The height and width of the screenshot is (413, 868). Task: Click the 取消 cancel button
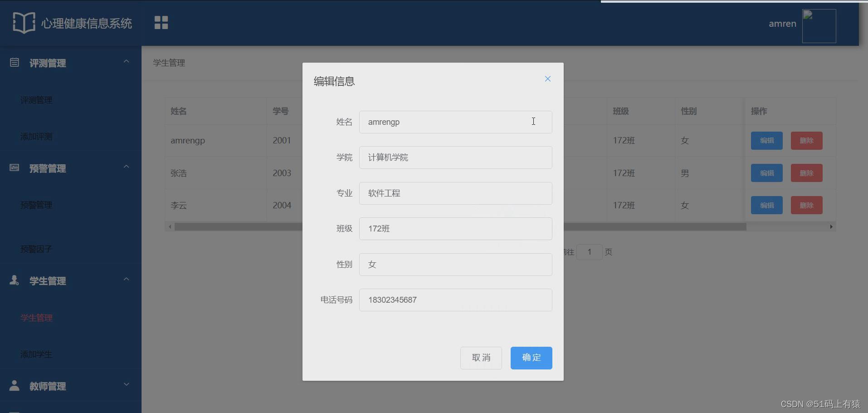(481, 358)
